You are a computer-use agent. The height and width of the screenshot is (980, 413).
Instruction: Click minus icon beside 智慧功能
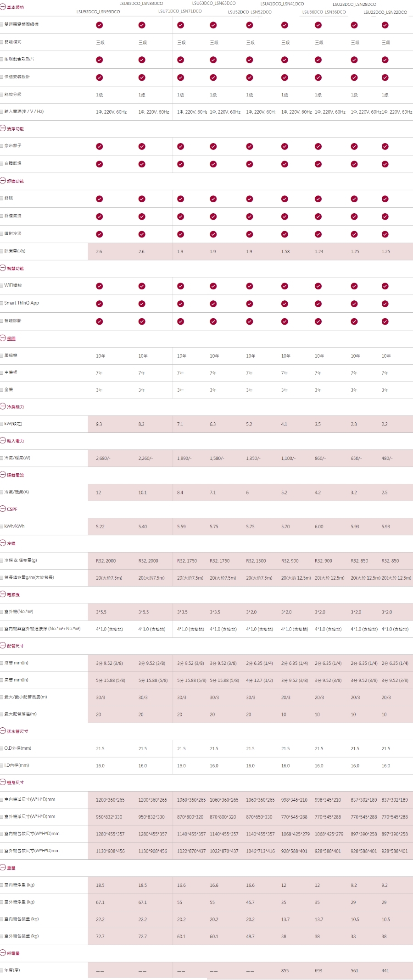coord(3,268)
